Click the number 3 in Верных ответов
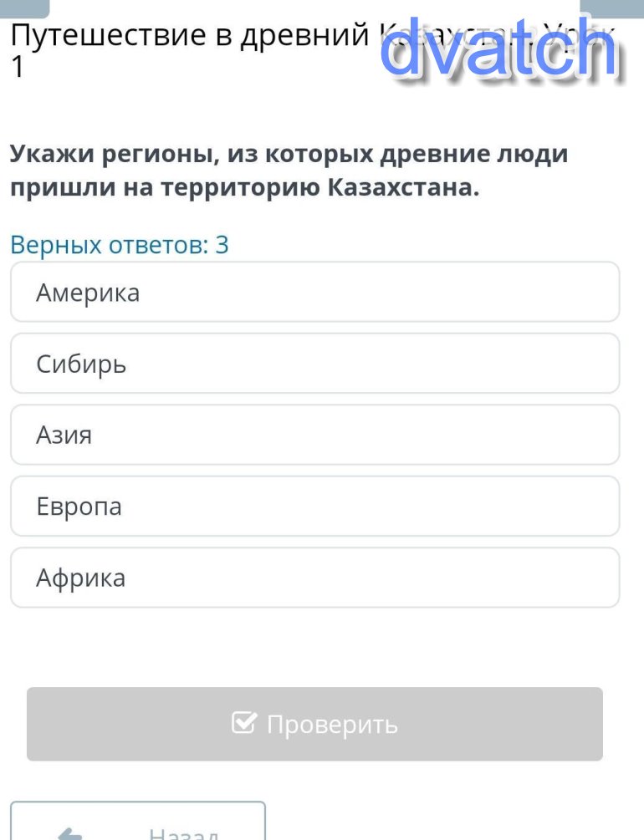 [x=222, y=245]
